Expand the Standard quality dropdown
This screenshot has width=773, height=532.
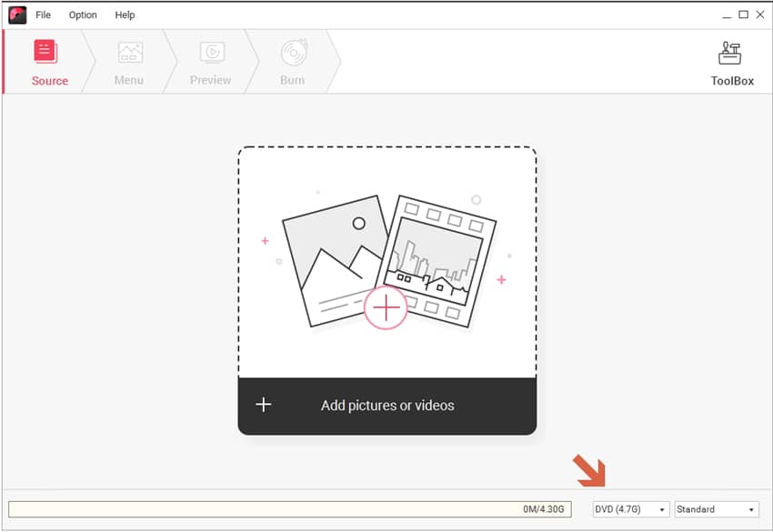[716, 509]
